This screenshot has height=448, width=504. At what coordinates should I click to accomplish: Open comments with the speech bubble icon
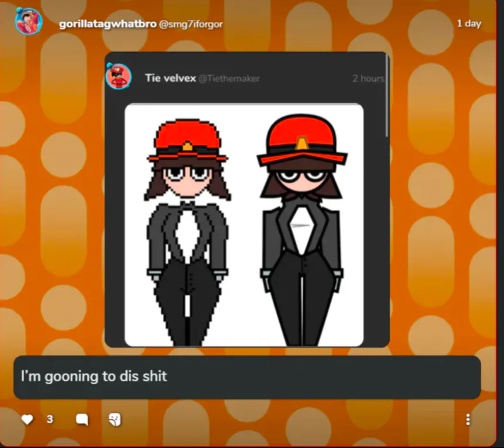(82, 419)
